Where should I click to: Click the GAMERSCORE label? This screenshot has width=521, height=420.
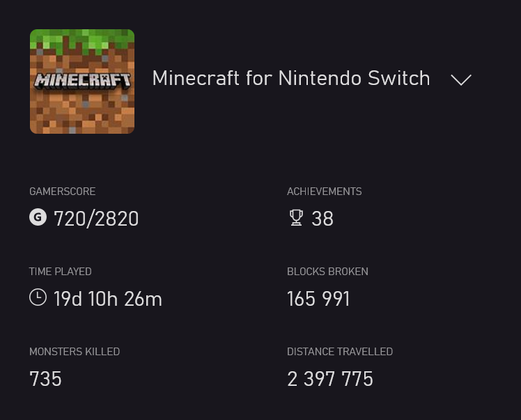pos(63,192)
